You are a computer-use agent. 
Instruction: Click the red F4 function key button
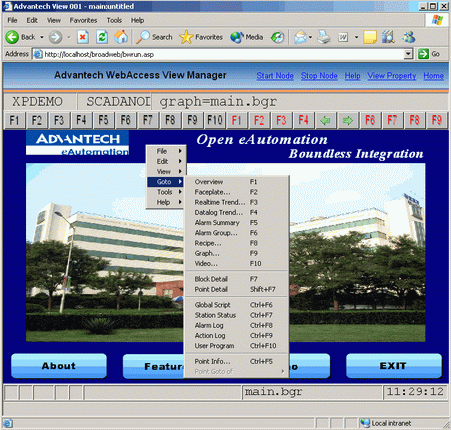tap(303, 120)
